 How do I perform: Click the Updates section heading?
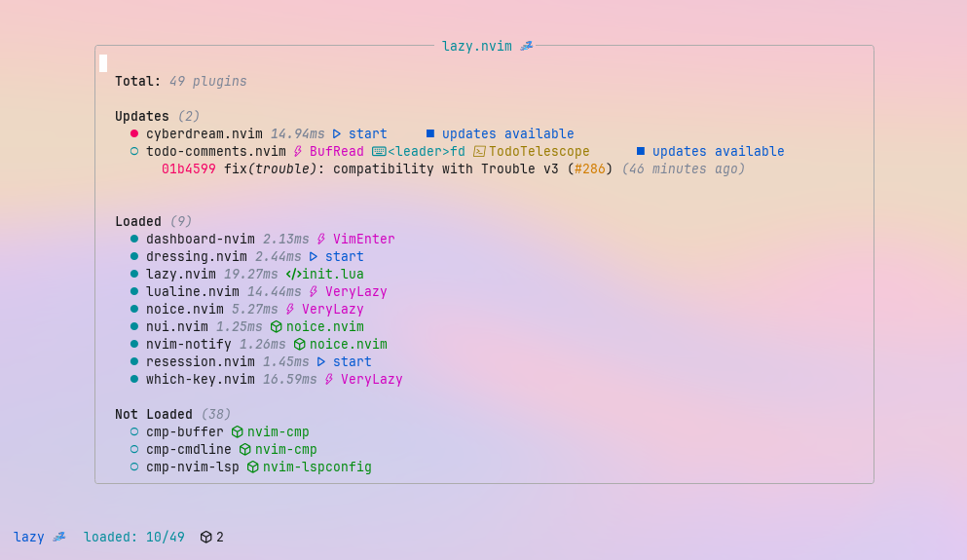(x=142, y=116)
